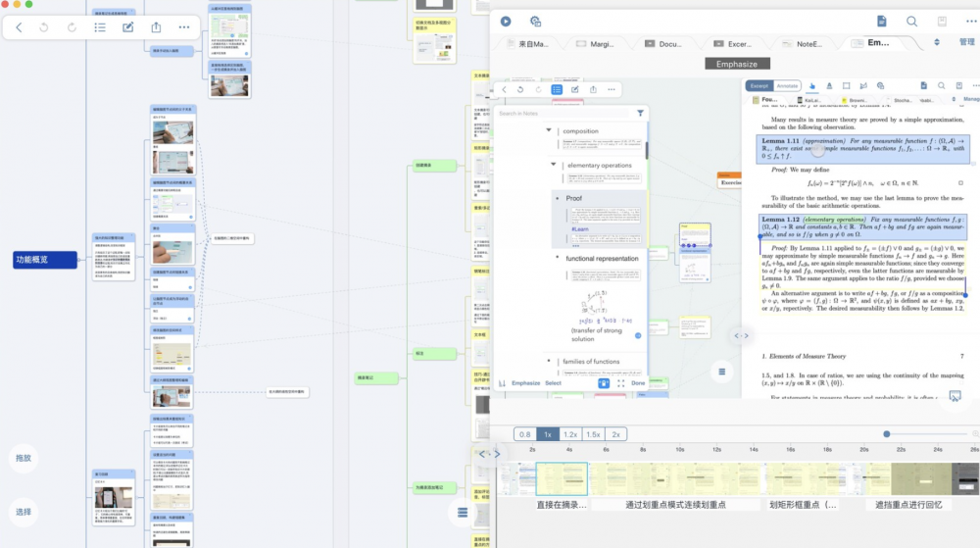This screenshot has height=548, width=980.
Task: Switch to Annotate mode
Action: (x=787, y=85)
